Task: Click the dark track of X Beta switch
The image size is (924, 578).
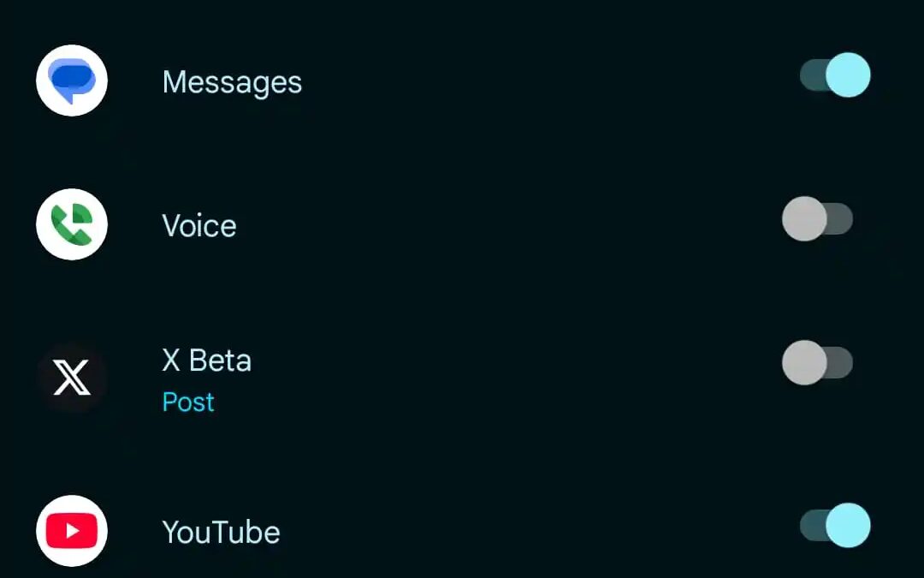Action: pos(840,363)
